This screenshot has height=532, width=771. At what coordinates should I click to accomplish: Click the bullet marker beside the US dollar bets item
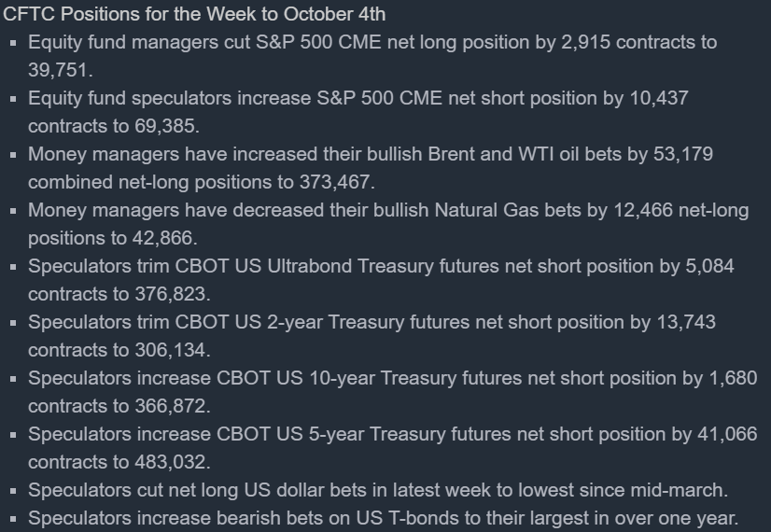click(x=13, y=491)
